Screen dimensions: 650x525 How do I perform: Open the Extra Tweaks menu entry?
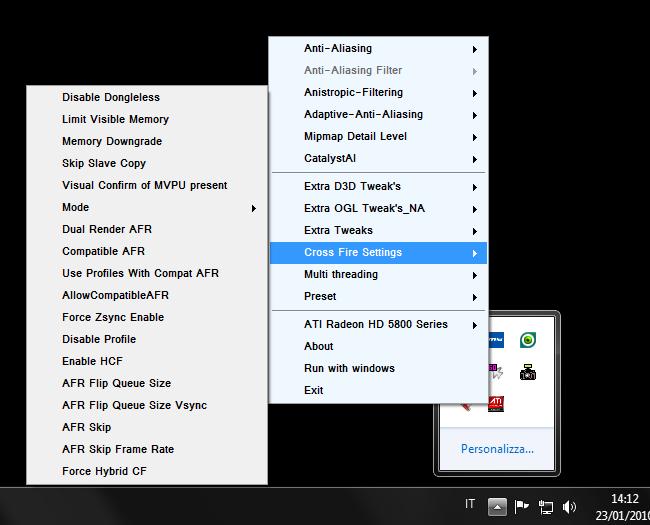click(378, 231)
